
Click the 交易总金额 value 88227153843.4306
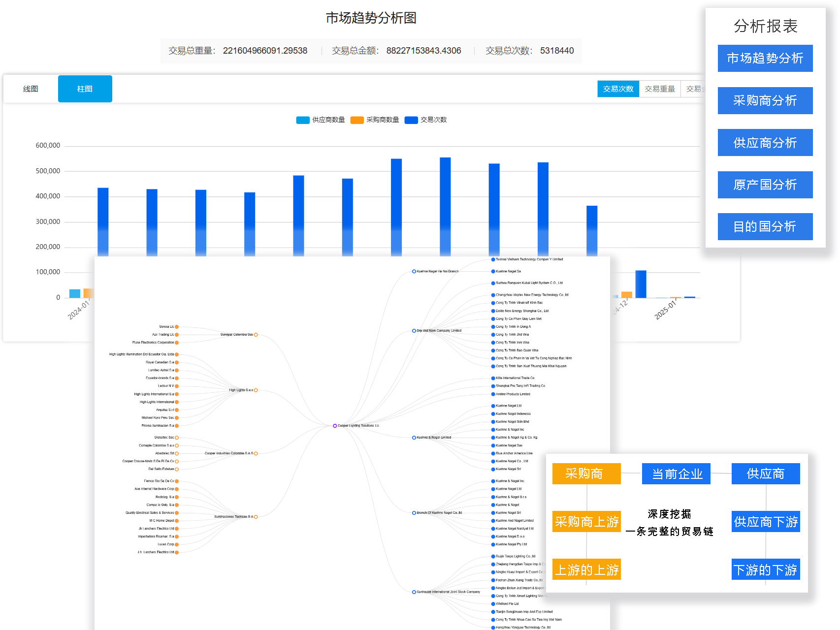point(423,51)
